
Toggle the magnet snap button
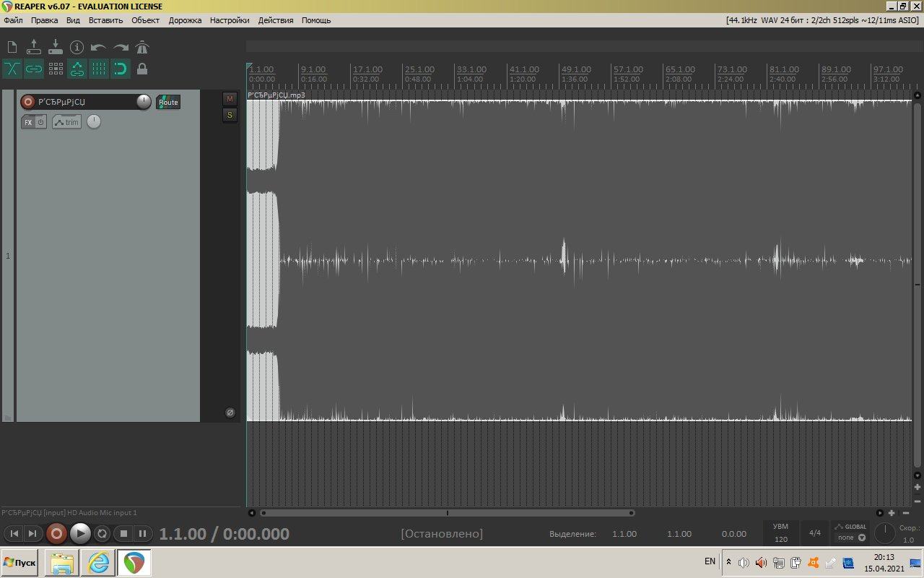[x=121, y=69]
